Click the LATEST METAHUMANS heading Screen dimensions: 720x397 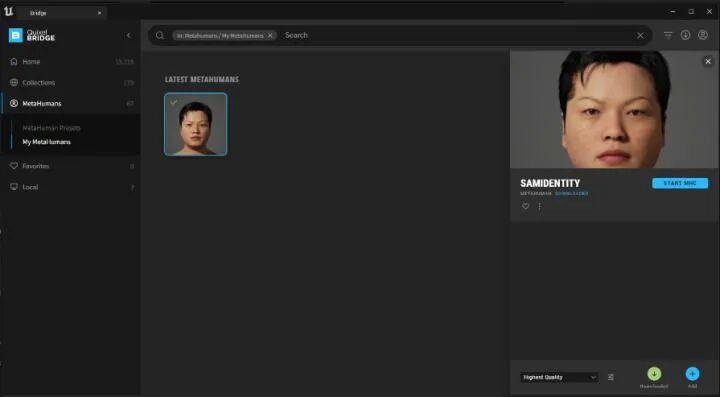(202, 79)
